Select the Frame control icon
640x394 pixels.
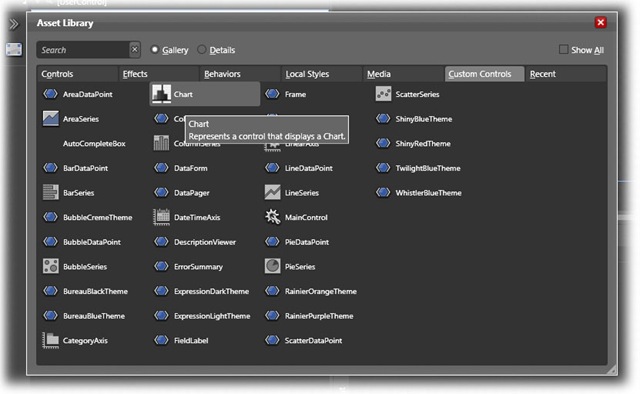(272, 94)
